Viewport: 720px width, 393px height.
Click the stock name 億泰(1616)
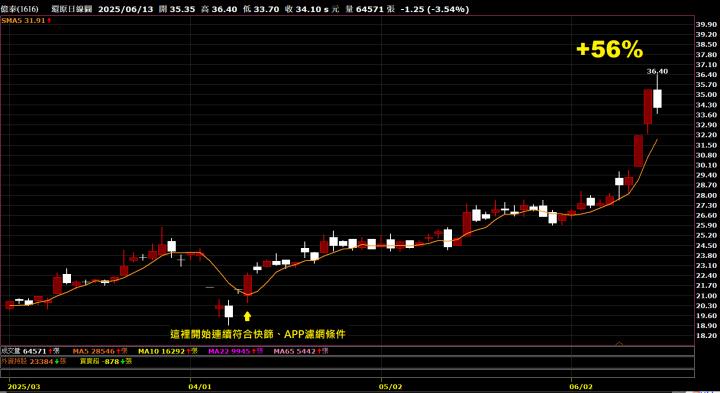[20, 9]
